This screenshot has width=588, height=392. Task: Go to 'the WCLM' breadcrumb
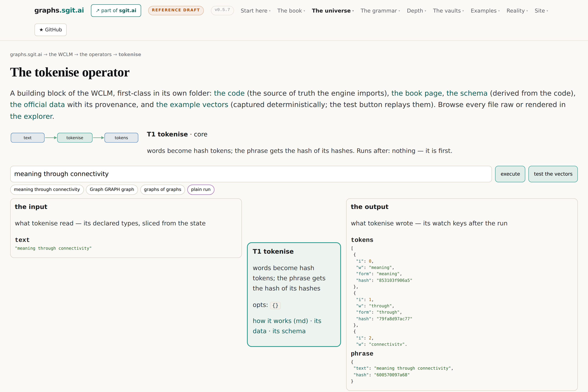pos(61,54)
